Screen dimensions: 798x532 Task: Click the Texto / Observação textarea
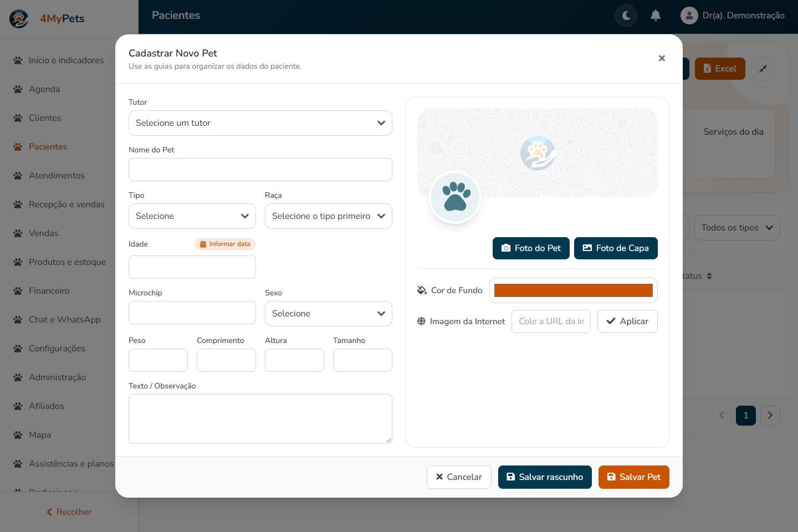pyautogui.click(x=260, y=419)
